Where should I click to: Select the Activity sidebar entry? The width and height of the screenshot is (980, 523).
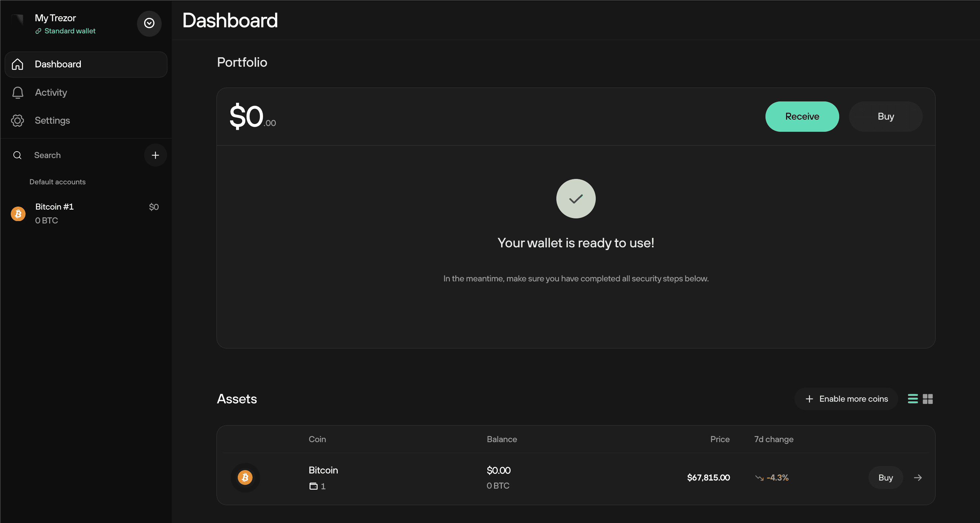pos(51,92)
